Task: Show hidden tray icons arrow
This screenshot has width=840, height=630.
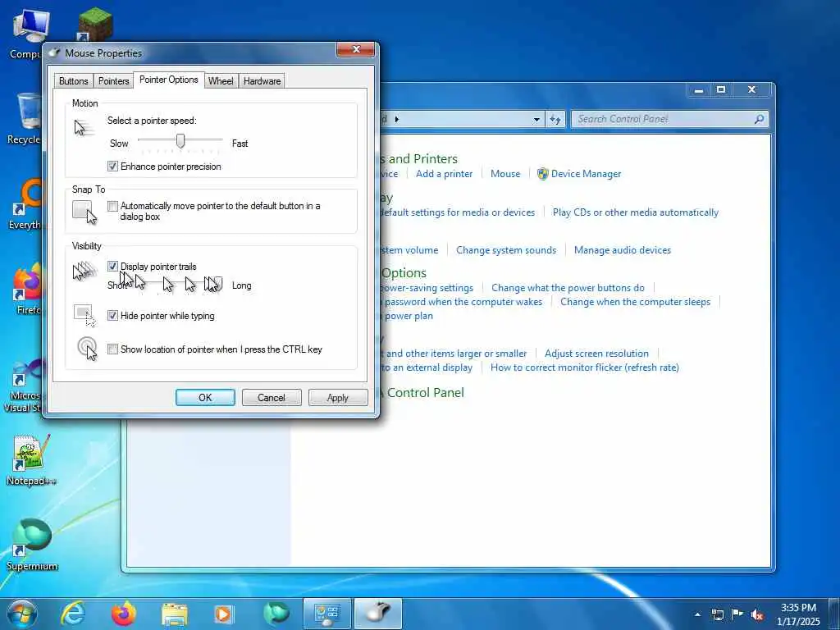Action: point(697,614)
